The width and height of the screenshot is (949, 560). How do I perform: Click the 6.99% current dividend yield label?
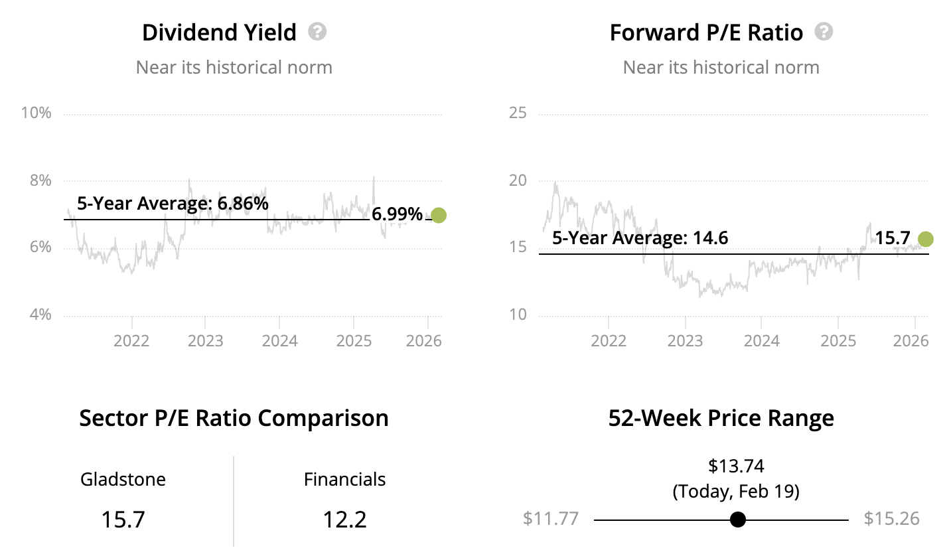[397, 214]
